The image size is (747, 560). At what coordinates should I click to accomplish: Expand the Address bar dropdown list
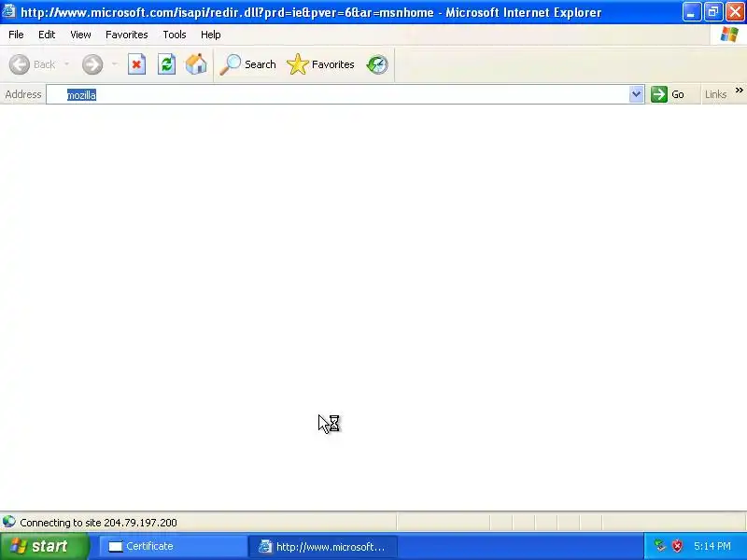pyautogui.click(x=637, y=94)
